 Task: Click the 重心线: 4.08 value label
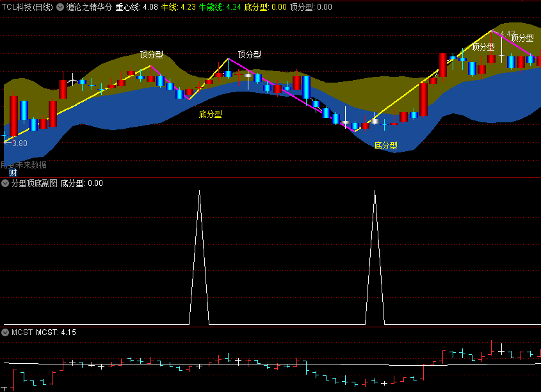[x=136, y=7]
